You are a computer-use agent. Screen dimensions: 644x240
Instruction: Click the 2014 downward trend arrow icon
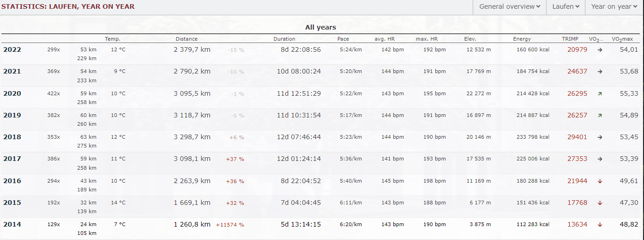(x=600, y=225)
